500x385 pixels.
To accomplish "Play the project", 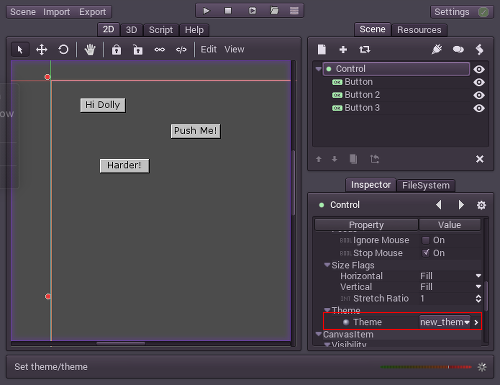I will pyautogui.click(x=206, y=11).
